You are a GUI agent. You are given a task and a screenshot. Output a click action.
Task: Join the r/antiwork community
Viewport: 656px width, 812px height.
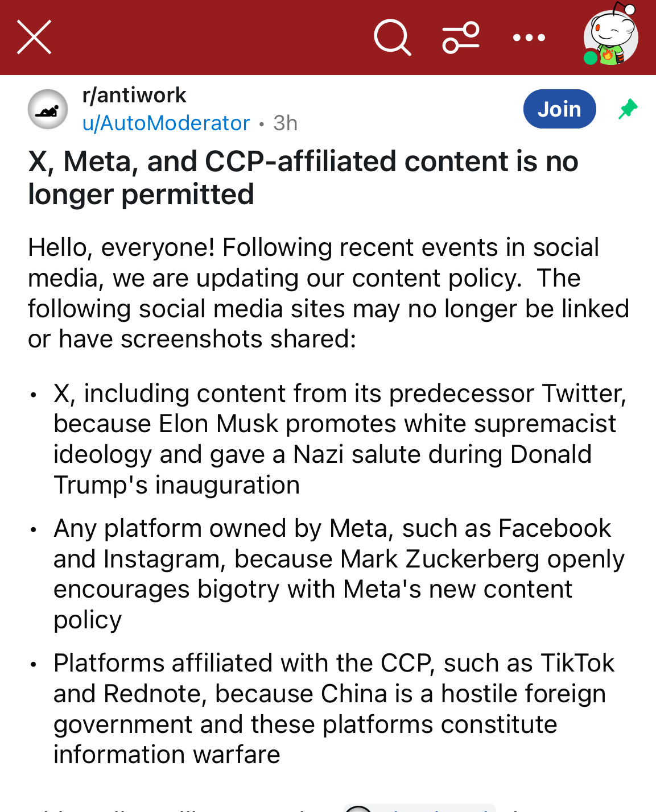[x=559, y=109]
